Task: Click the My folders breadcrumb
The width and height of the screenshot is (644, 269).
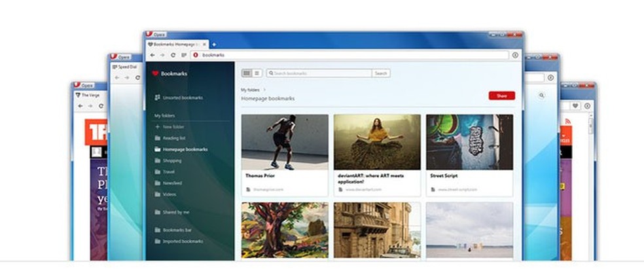Action: tap(249, 90)
